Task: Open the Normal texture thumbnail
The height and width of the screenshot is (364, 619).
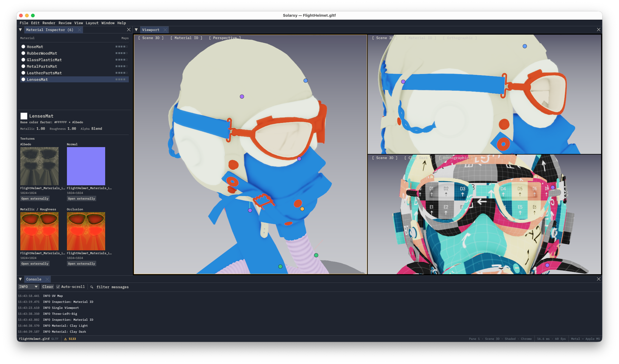Action: click(86, 166)
